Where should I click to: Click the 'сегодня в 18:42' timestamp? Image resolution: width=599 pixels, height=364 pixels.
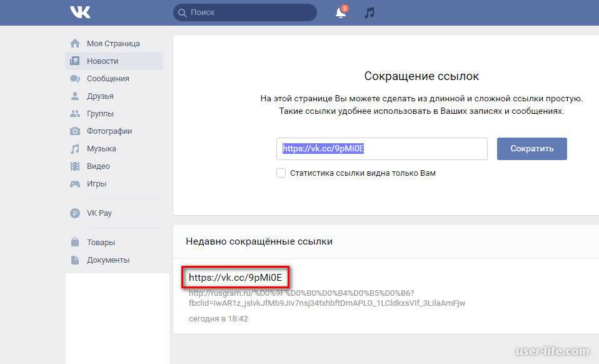point(218,319)
